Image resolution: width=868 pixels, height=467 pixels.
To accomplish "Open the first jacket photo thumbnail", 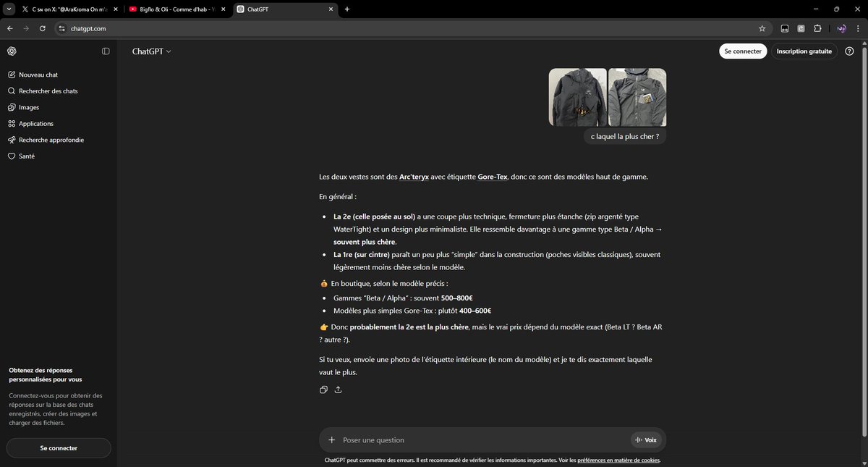I will (x=577, y=97).
